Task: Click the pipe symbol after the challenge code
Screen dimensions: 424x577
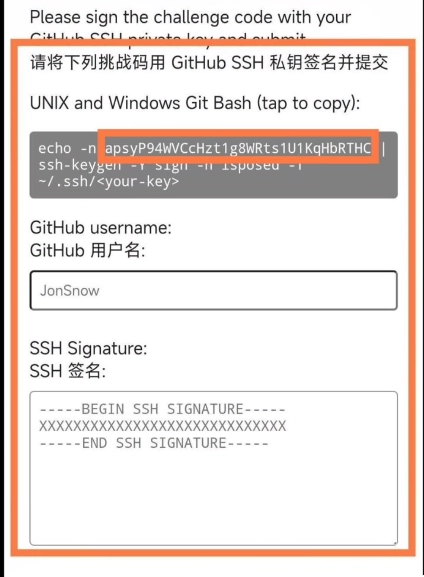Action: (x=384, y=149)
